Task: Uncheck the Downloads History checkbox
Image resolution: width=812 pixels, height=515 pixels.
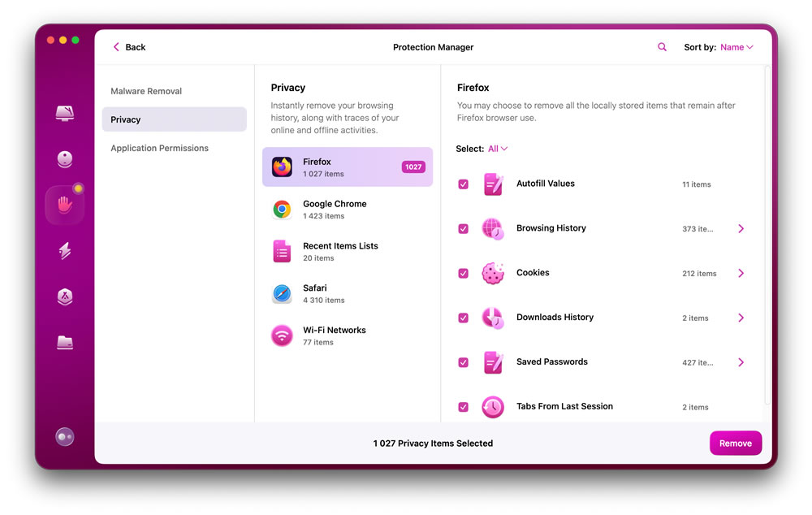Action: (464, 318)
